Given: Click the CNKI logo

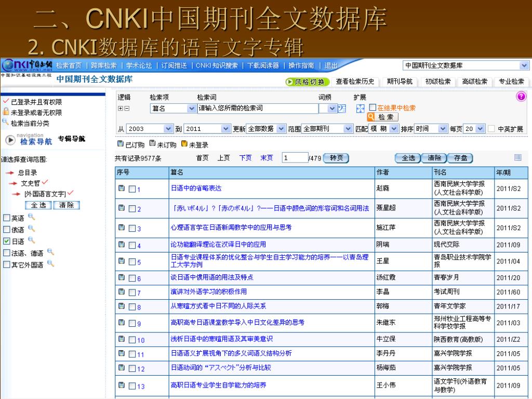Looking at the screenshot, I should 26,65.
